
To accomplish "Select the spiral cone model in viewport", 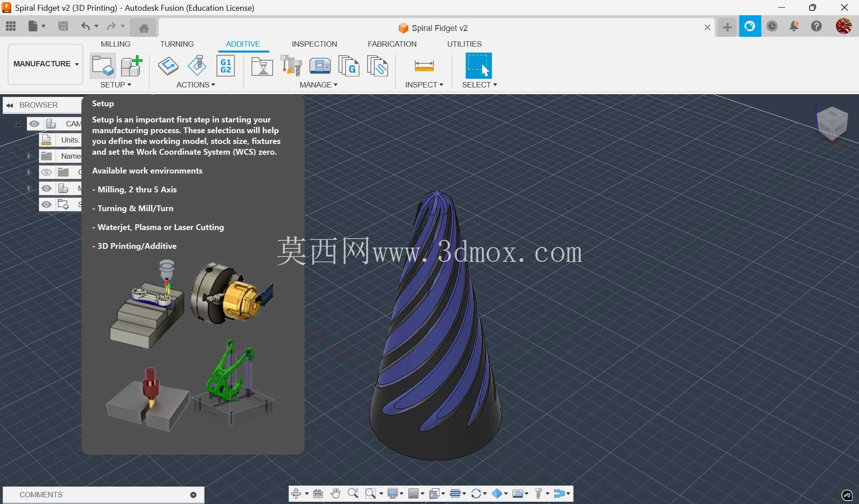I will tap(435, 326).
